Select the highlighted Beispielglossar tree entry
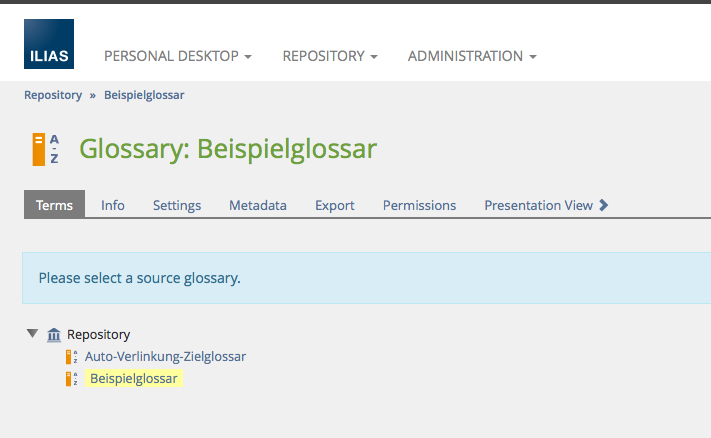The width and height of the screenshot is (711, 438). pos(133,379)
